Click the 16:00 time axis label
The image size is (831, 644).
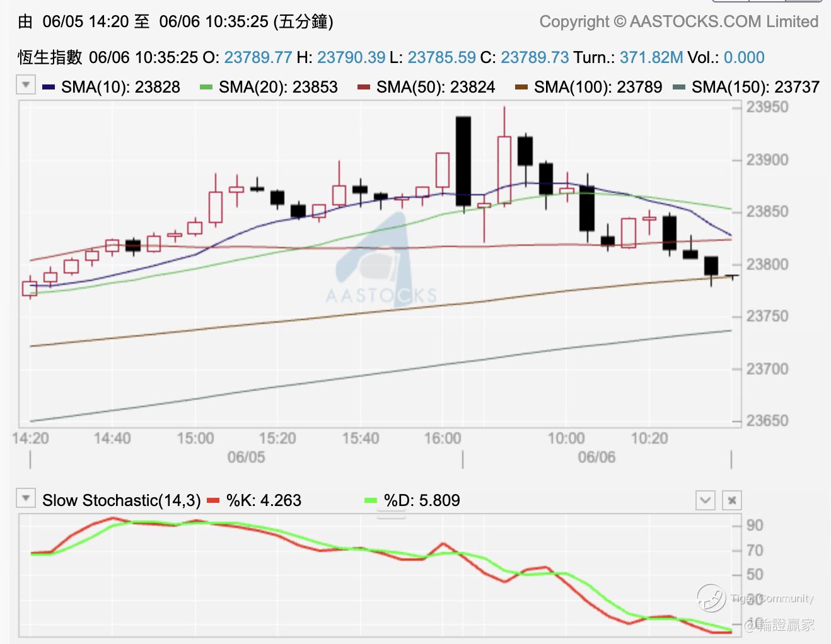point(443,438)
